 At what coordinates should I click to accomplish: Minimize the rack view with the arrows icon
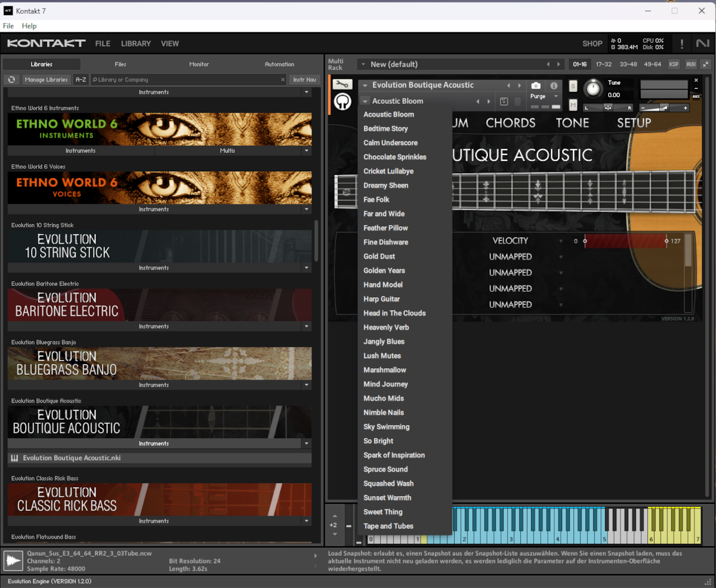pos(705,64)
